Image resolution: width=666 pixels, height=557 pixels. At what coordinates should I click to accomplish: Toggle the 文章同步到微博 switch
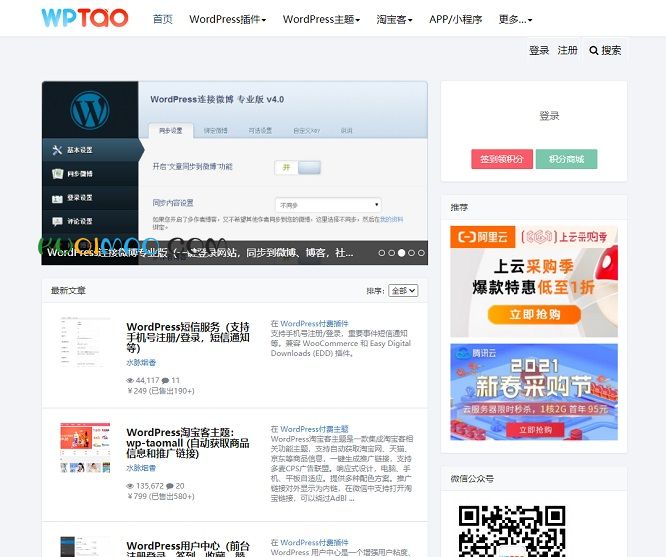coord(297,167)
